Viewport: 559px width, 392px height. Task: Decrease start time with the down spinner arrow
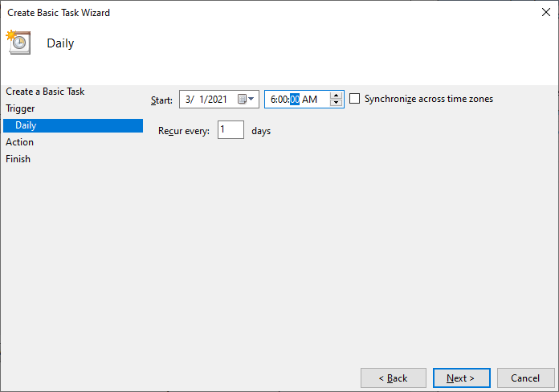[337, 104]
